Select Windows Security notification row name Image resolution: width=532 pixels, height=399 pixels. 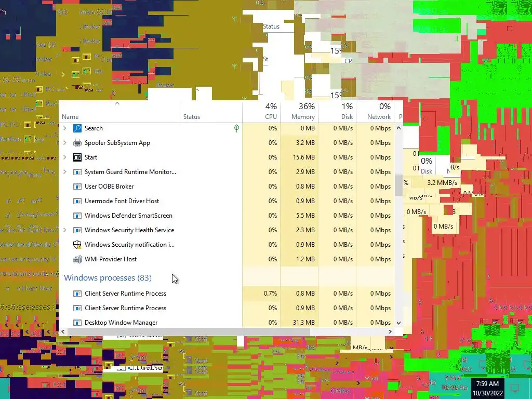129,245
